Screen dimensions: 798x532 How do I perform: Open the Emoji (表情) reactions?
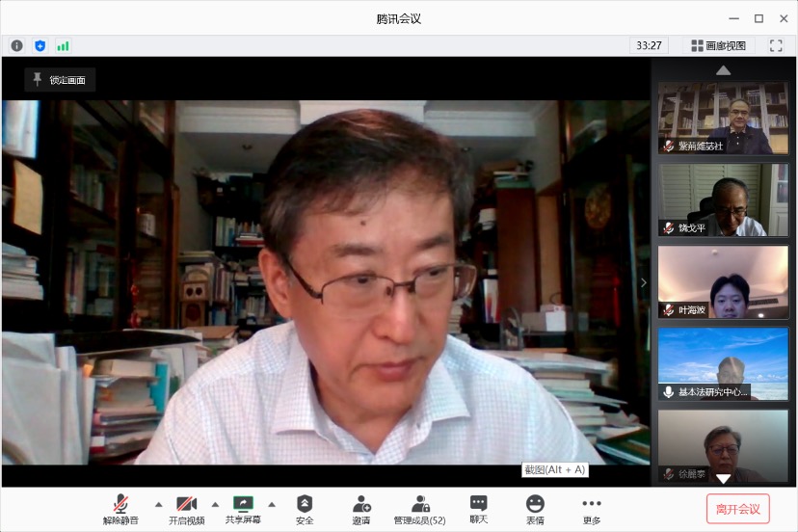click(x=535, y=508)
